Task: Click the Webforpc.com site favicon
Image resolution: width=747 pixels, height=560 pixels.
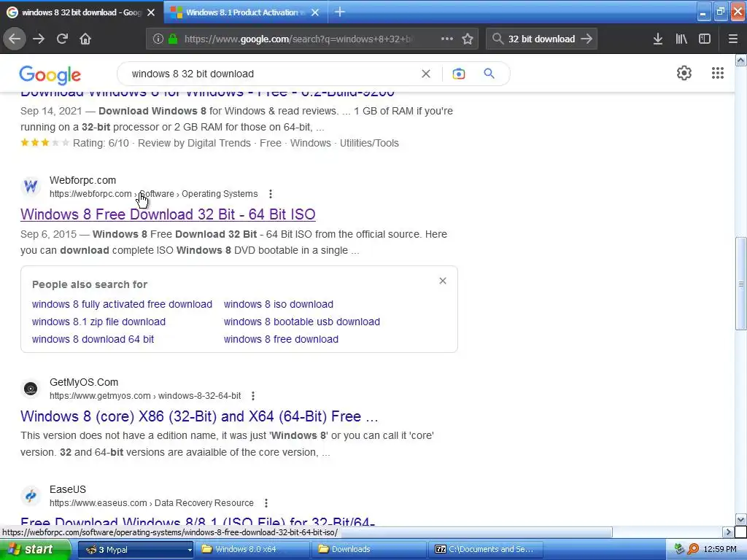Action: (31, 186)
